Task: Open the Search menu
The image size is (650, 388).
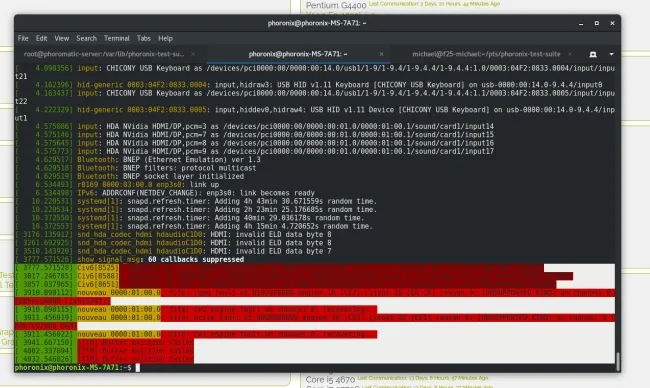Action: pyautogui.click(x=86, y=38)
